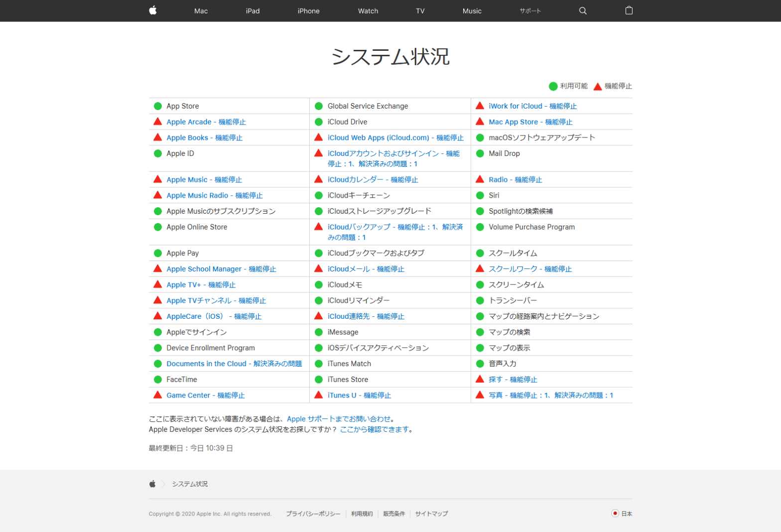Click the red triangle beside Apple Arcade
The width and height of the screenshot is (781, 532).
(x=158, y=122)
